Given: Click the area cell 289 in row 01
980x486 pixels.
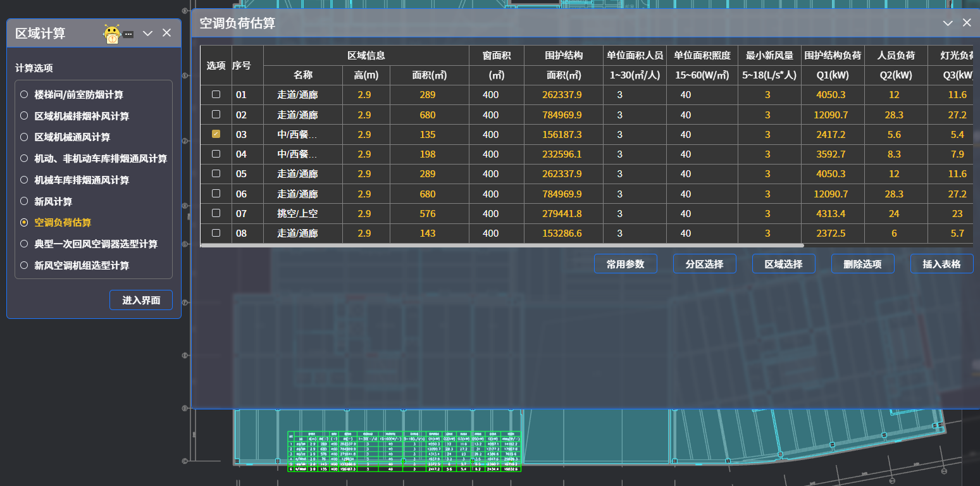Looking at the screenshot, I should tap(428, 95).
